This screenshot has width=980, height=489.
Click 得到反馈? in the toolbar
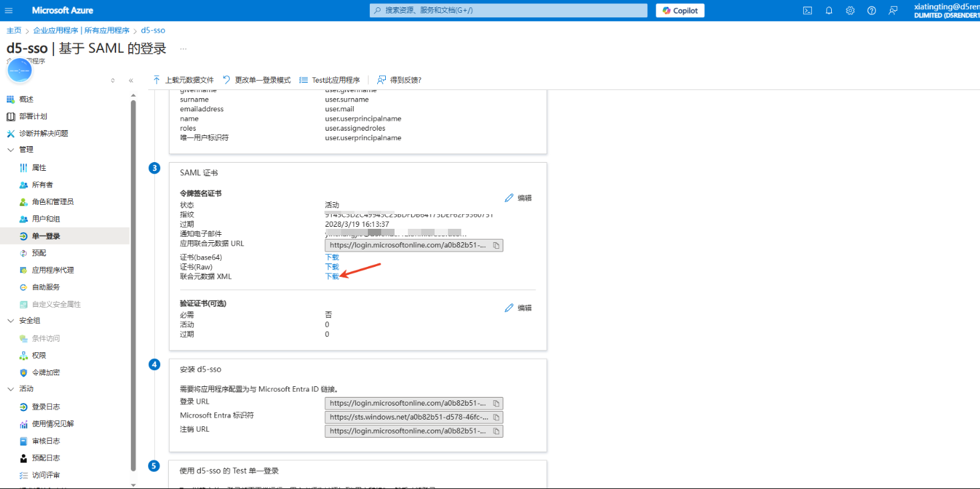[399, 80]
